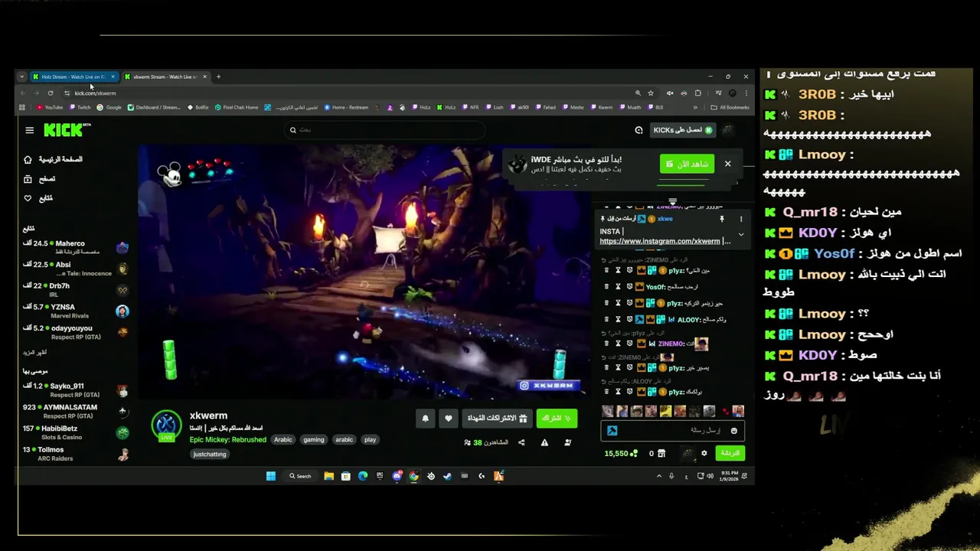Expand show more followed channels

click(x=34, y=353)
